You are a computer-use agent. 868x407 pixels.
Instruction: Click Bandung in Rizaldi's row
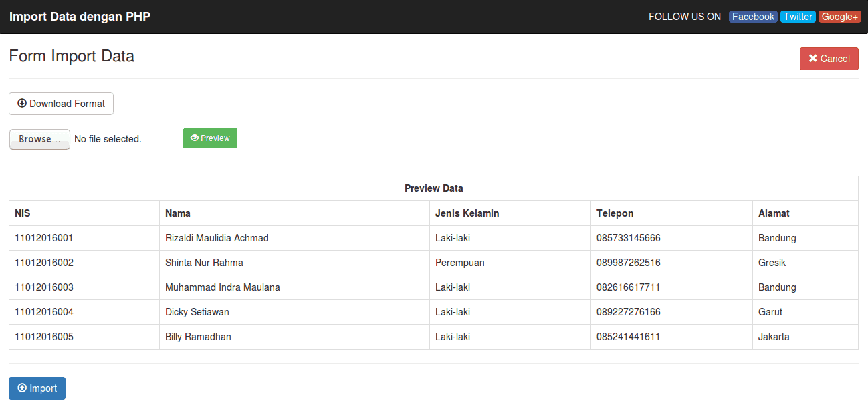777,238
